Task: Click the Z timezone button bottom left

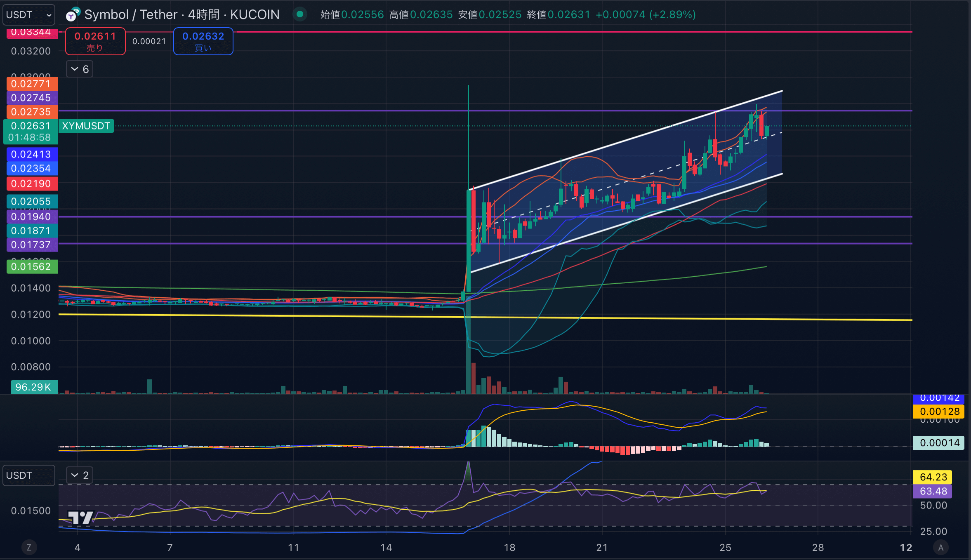Action: (29, 547)
